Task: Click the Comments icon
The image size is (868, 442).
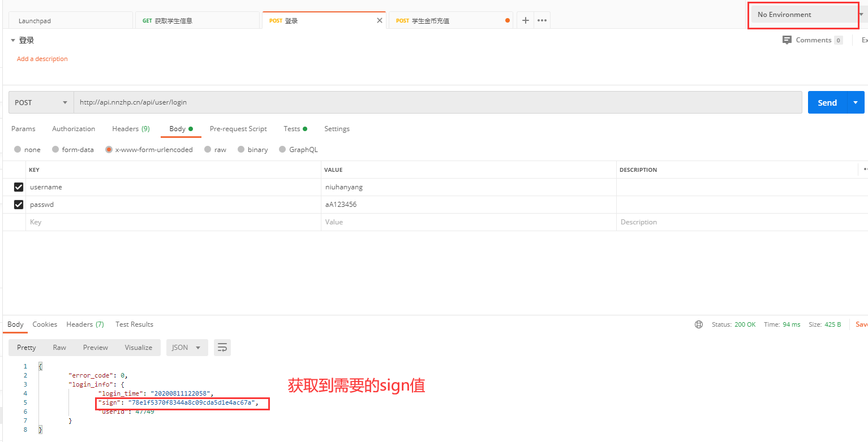Action: point(787,40)
